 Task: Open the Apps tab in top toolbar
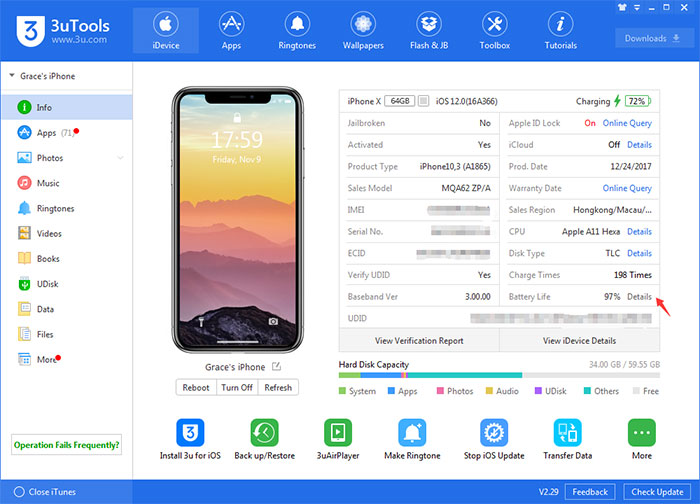coord(231,31)
